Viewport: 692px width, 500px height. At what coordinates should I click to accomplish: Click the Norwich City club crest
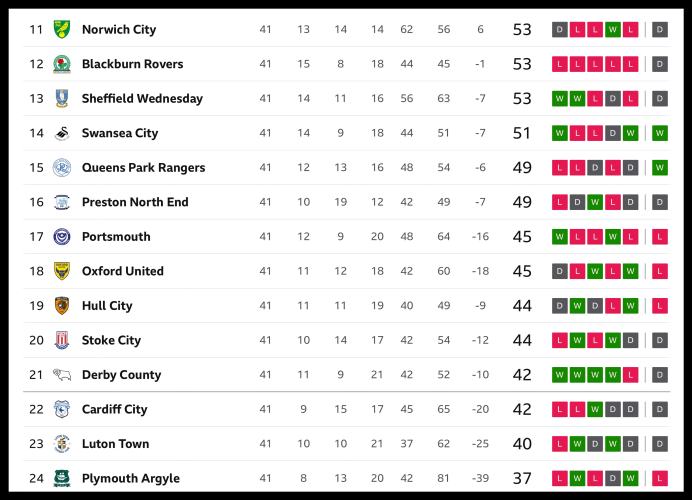[x=62, y=29]
